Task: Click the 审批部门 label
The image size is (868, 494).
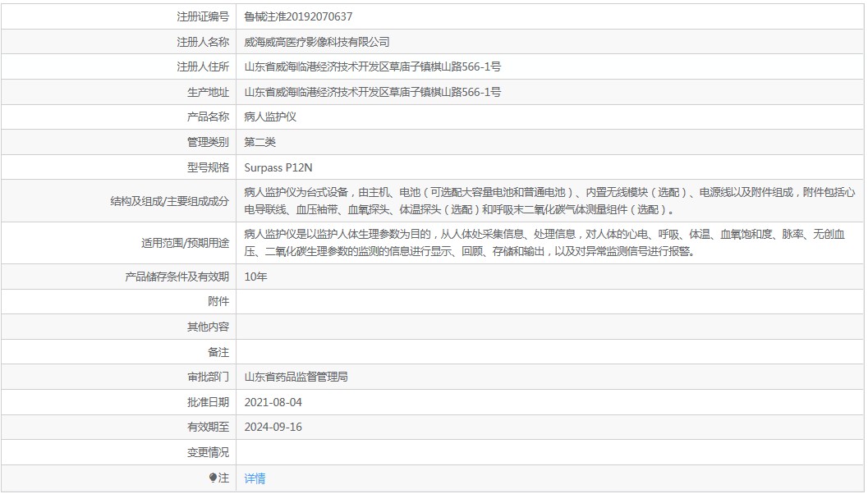Action: (x=208, y=377)
